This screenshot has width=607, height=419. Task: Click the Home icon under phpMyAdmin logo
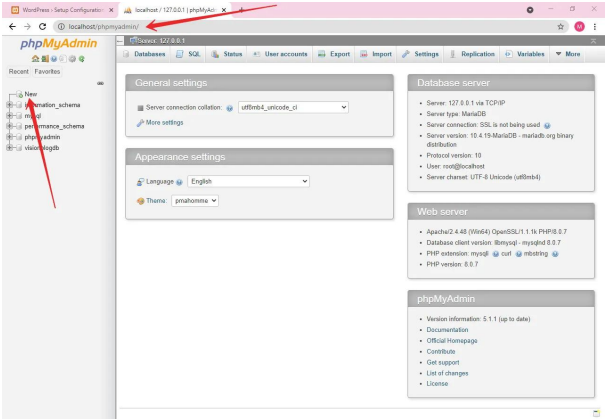click(35, 59)
